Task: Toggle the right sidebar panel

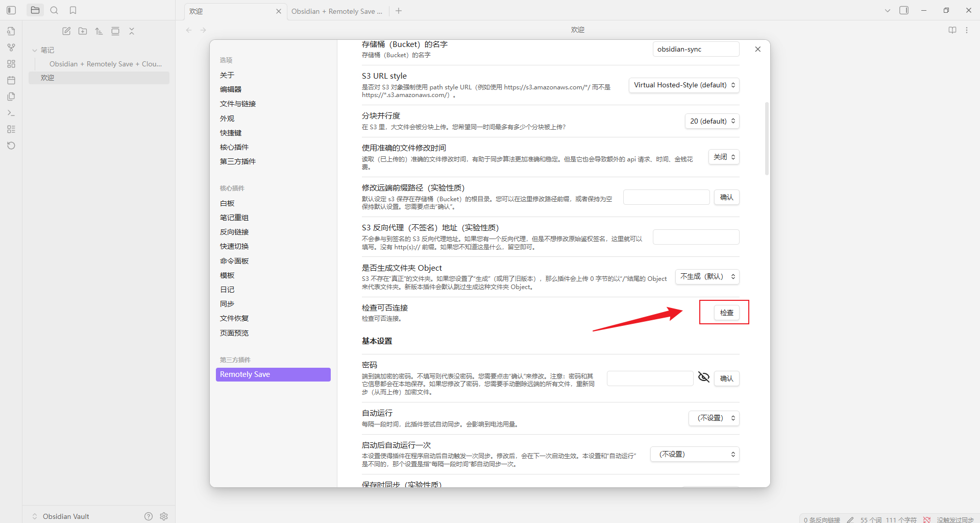Action: [903, 10]
